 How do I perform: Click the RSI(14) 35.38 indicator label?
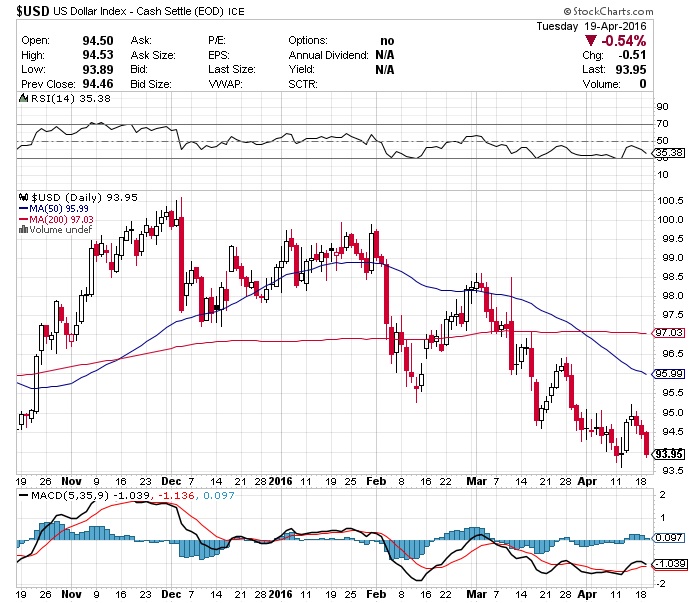(x=71, y=98)
